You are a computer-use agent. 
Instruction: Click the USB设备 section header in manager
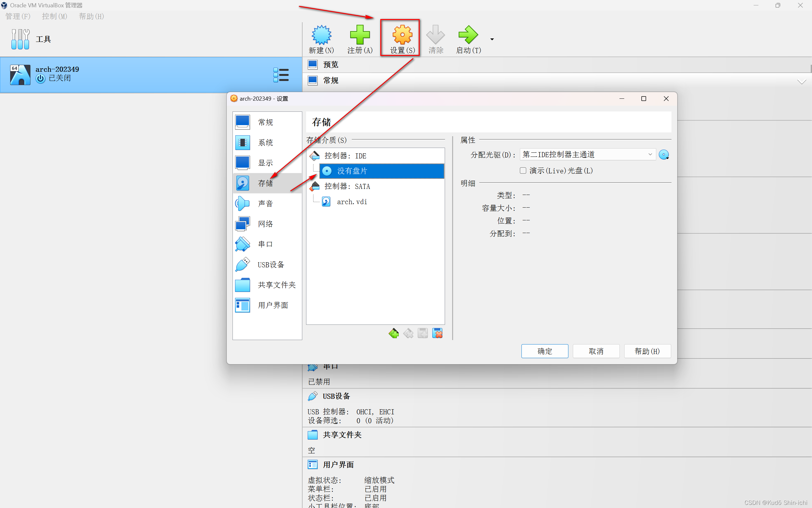pos(336,396)
